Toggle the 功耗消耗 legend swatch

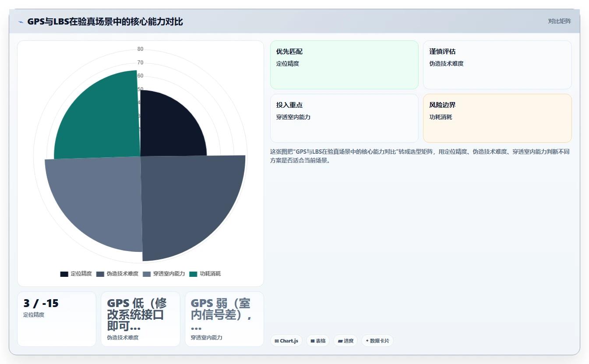pyautogui.click(x=194, y=274)
